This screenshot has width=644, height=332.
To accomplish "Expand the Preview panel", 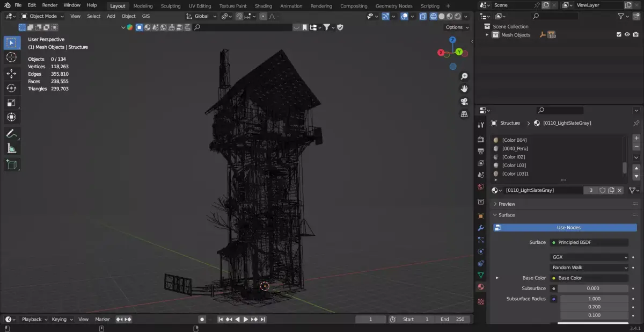I will [506, 204].
